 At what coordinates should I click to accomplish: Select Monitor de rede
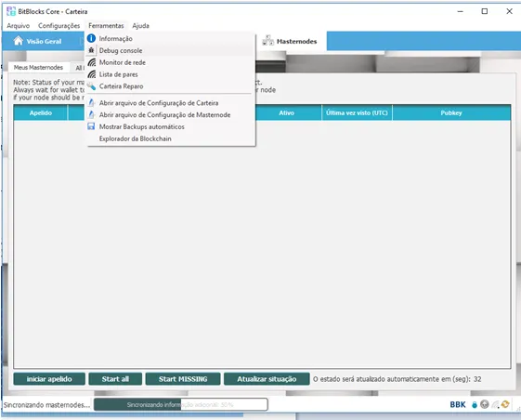tap(171, 62)
